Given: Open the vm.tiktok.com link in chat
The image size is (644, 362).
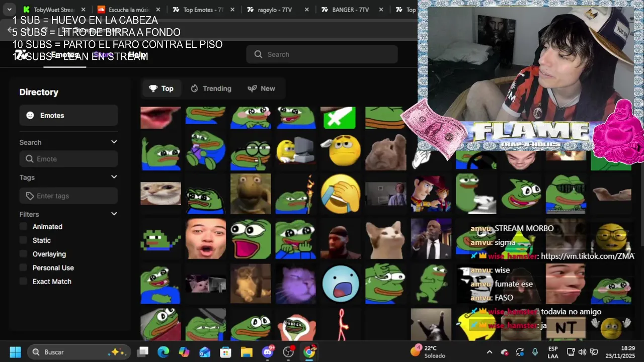Looking at the screenshot, I should tap(587, 256).
